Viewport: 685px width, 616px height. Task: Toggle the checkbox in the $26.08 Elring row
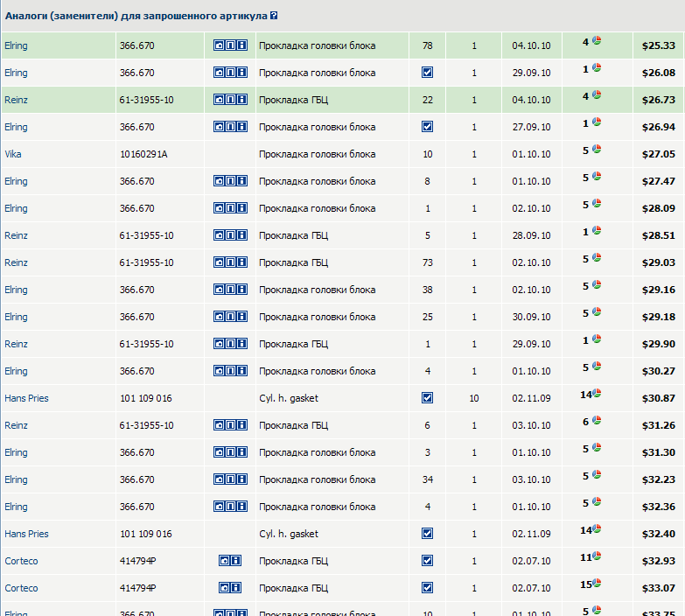tap(427, 73)
